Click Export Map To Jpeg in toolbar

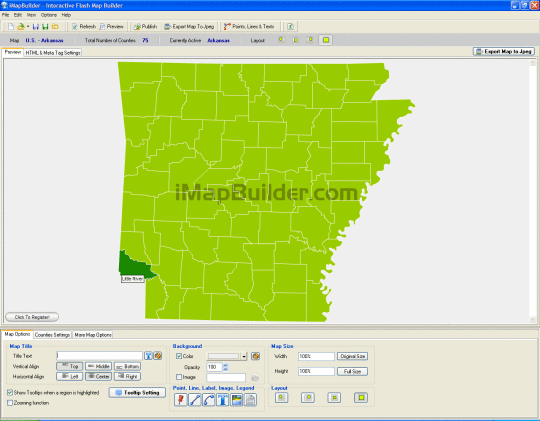pyautogui.click(x=189, y=27)
